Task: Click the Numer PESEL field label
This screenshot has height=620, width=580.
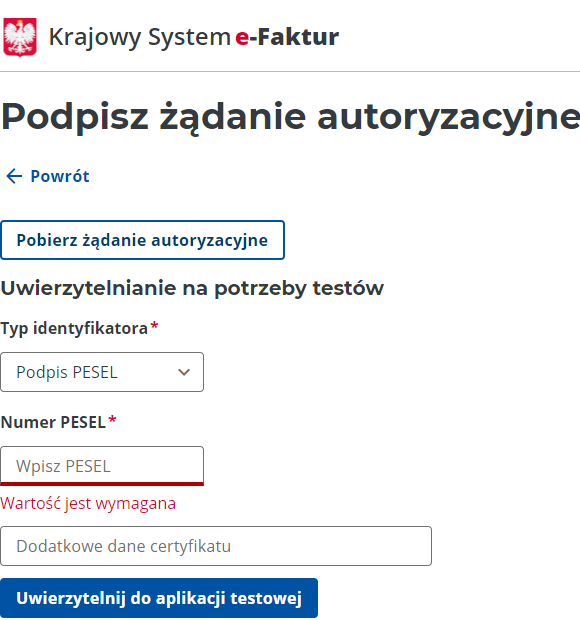Action: coord(53,422)
